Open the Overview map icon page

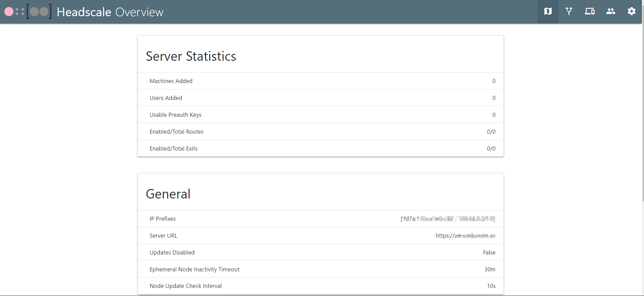[x=548, y=11]
